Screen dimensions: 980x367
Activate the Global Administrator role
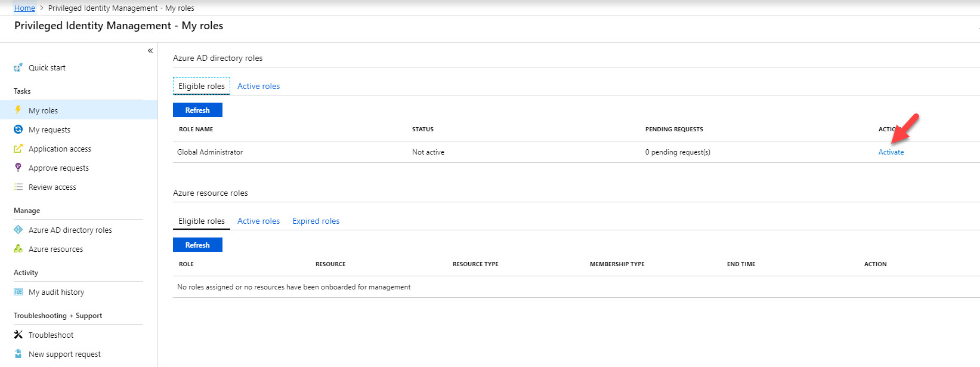pos(891,152)
